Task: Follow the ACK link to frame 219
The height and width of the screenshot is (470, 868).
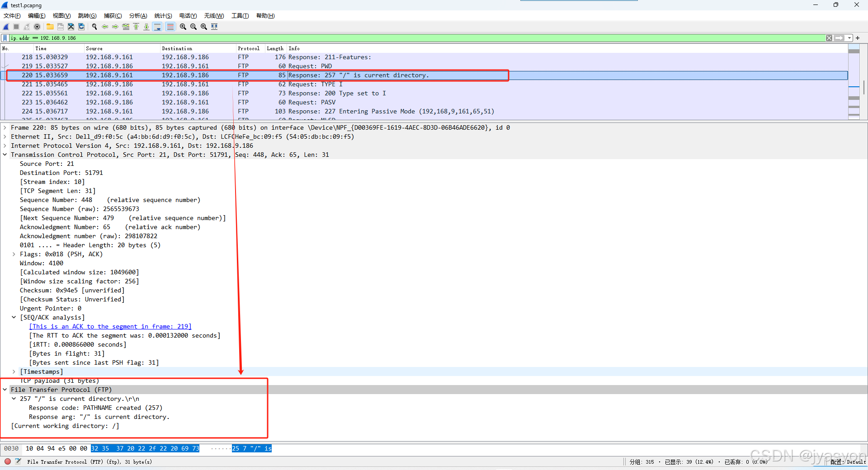Action: click(110, 326)
